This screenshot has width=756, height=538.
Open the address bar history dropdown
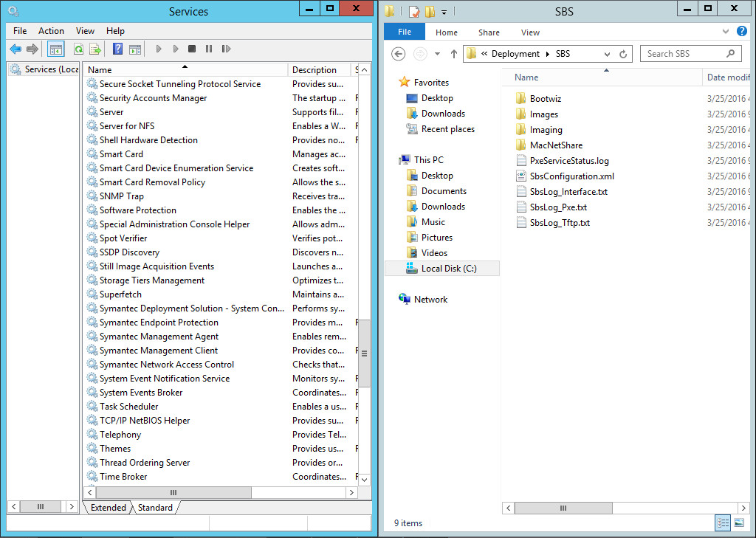607,54
